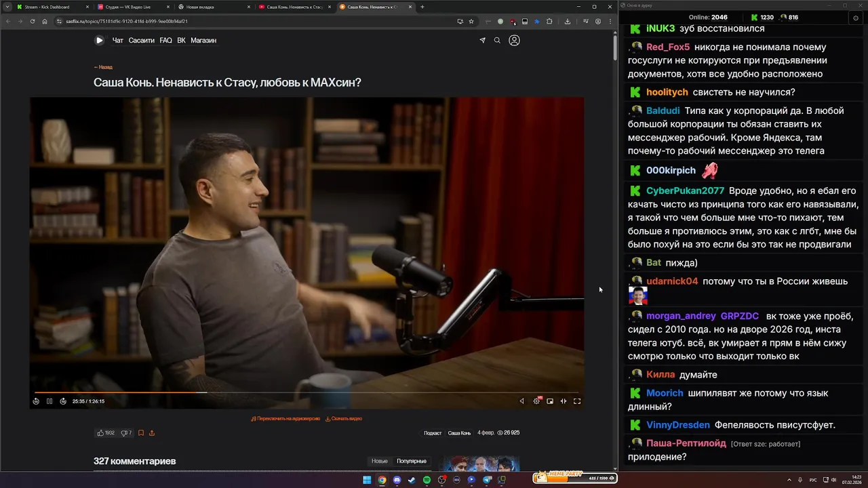The height and width of the screenshot is (488, 868).
Task: Click username VinnyDresden in chat
Action: coord(678,425)
